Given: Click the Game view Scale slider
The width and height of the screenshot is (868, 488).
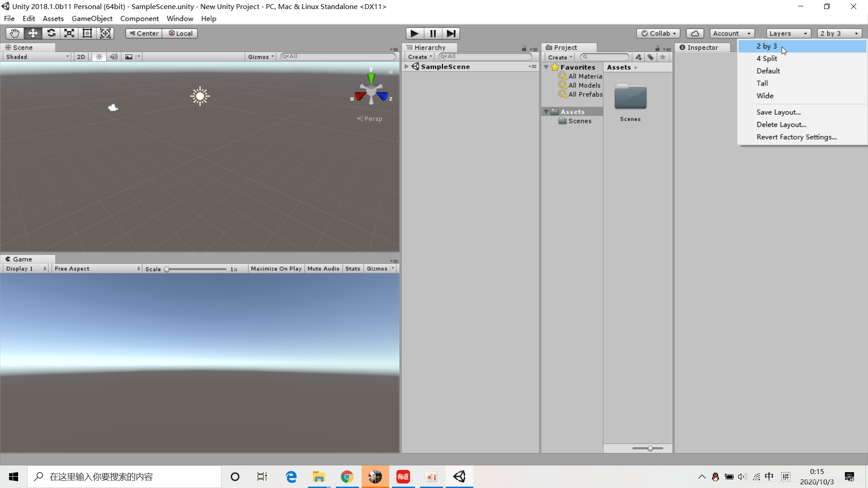Looking at the screenshot, I should point(196,269).
